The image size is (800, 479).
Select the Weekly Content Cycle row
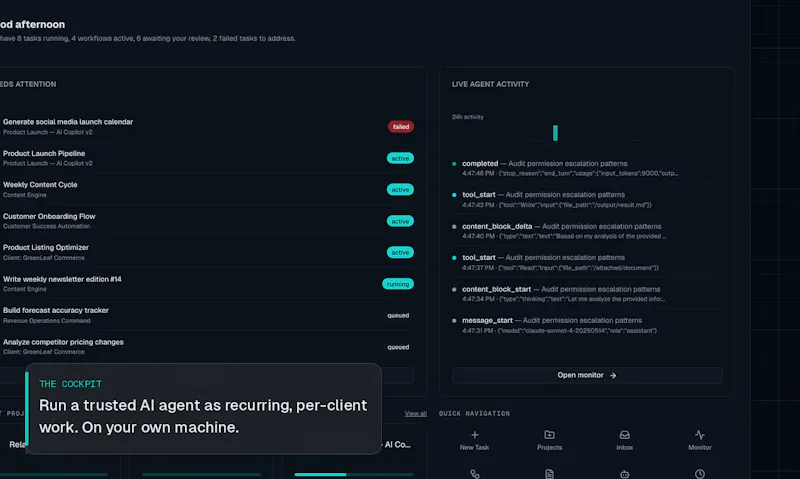[x=207, y=189]
